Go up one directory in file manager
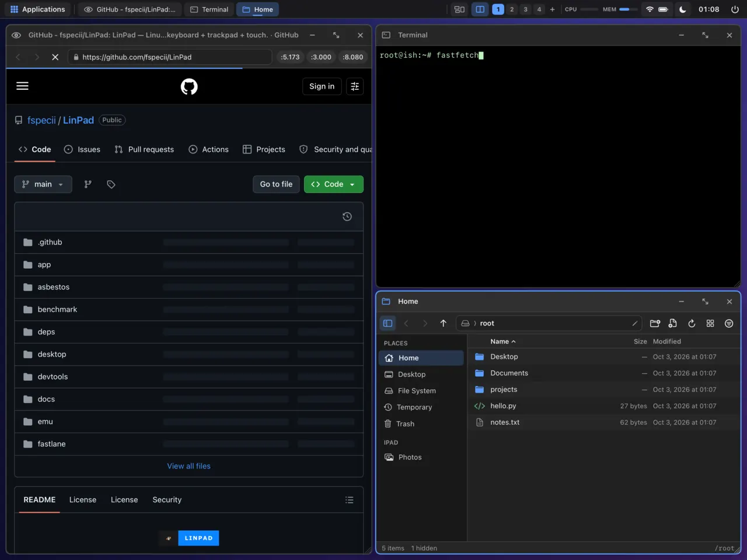 [x=444, y=323]
